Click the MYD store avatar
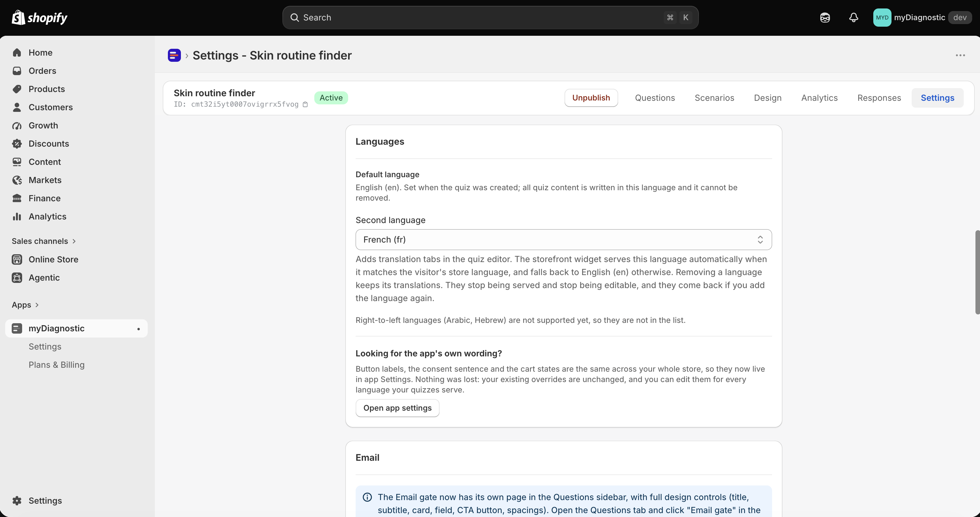The height and width of the screenshot is (517, 980). pos(882,18)
